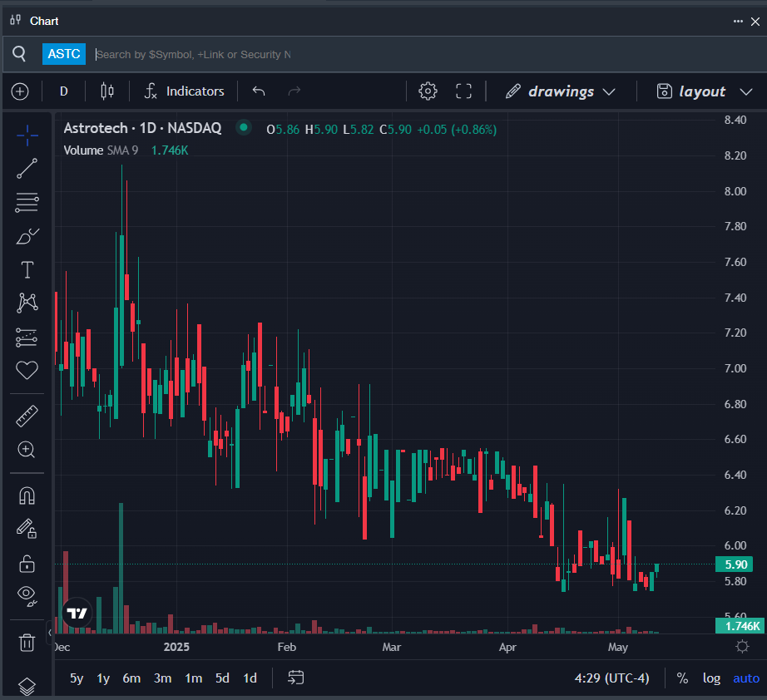Select the 3m time range
The image size is (767, 700).
[162, 678]
